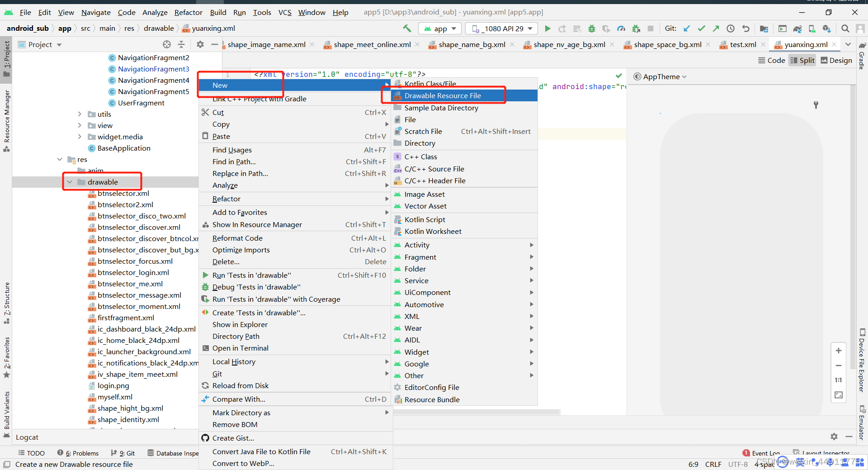Click UTF-8 encoding in status bar
Screen dimensions: 868x470
pos(738,464)
